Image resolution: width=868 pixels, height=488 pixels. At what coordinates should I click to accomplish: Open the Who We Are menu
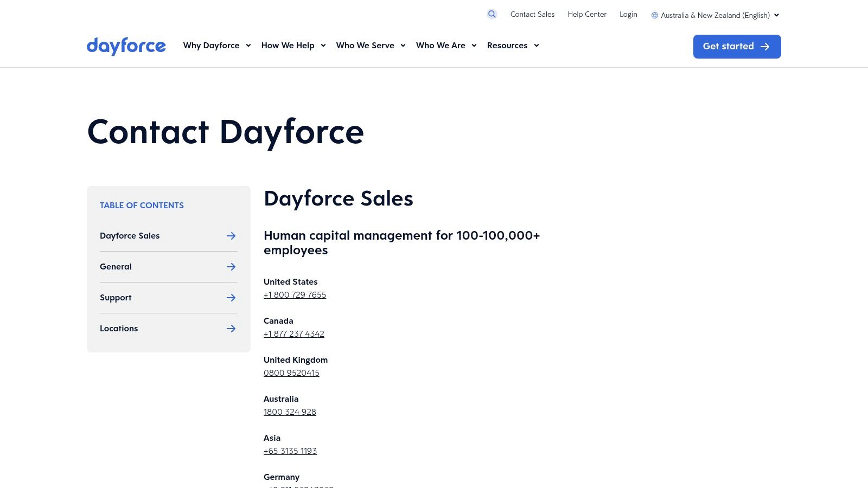pyautogui.click(x=441, y=46)
